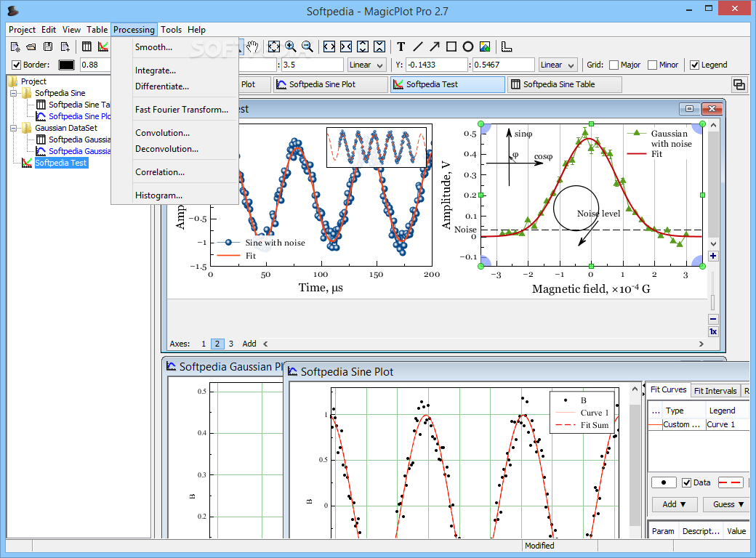Click the expand vertically icon
The width and height of the screenshot is (756, 558).
pos(363,46)
